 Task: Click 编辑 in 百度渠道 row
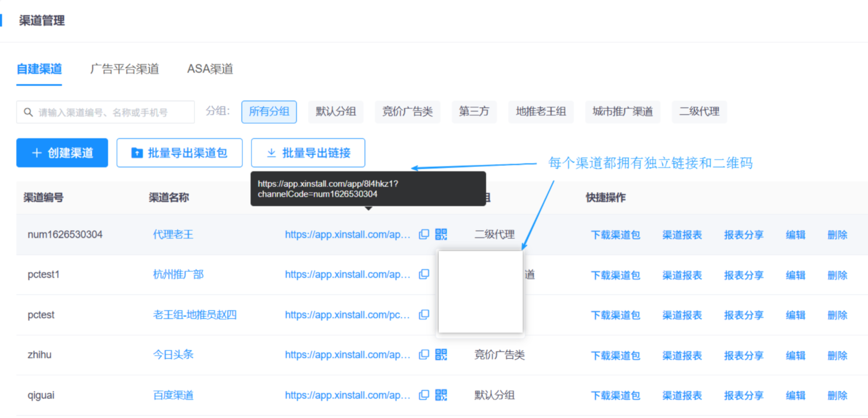coord(796,395)
